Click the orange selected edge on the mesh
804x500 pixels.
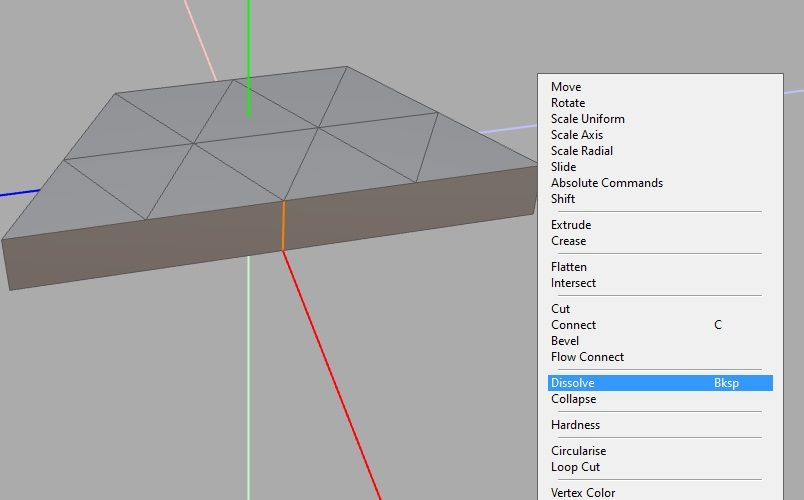point(283,225)
